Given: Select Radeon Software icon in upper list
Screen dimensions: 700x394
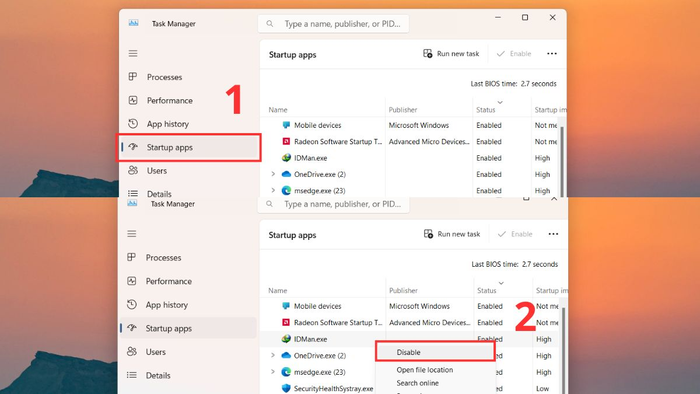Looking at the screenshot, I should [286, 141].
